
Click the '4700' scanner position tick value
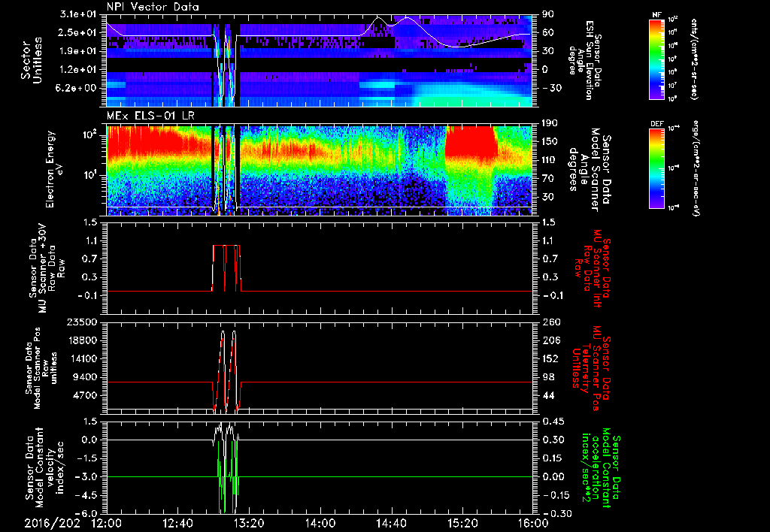point(85,395)
